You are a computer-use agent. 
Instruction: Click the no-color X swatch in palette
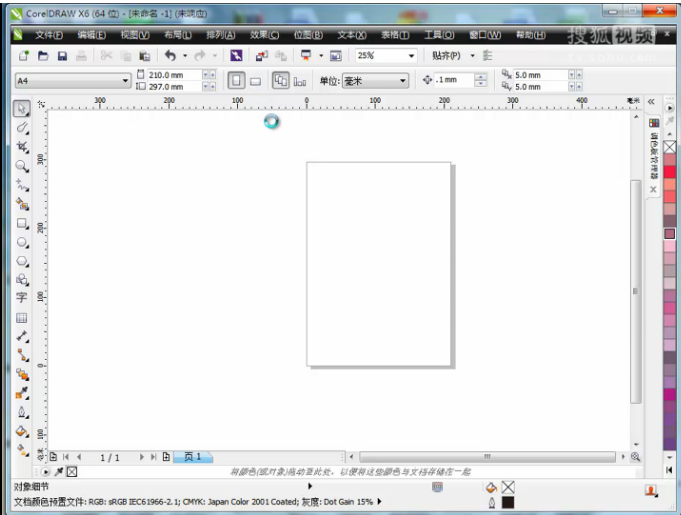coord(670,147)
